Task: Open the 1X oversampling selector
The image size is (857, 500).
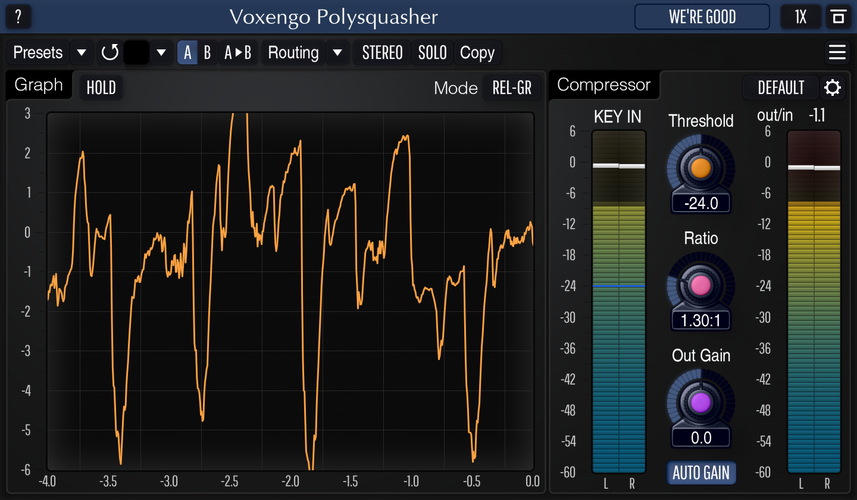Action: pyautogui.click(x=800, y=17)
